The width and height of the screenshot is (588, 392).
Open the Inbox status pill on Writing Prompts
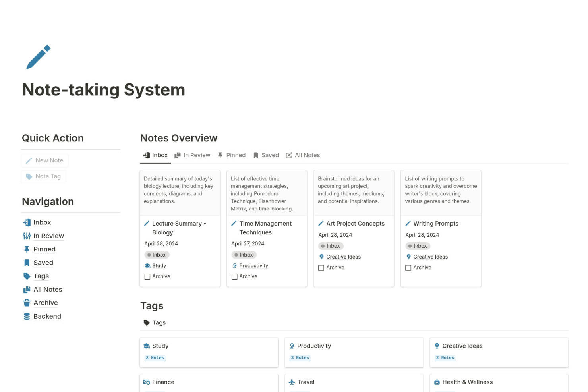[x=418, y=246]
